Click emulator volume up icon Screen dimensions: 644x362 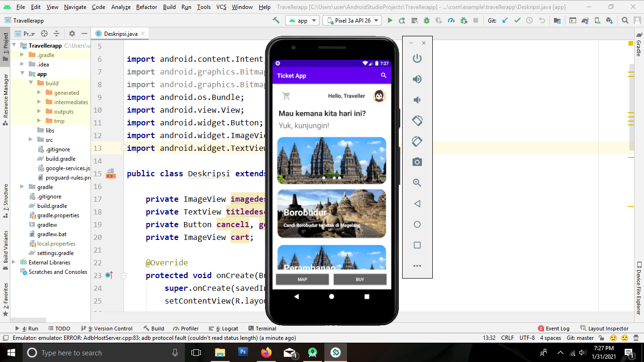(x=417, y=79)
